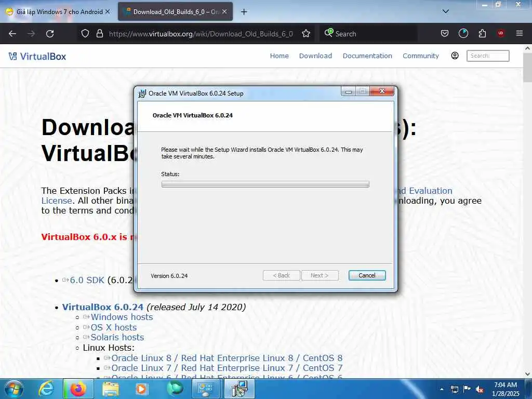Click the page vertical scrollbar thumb

(x=528, y=68)
